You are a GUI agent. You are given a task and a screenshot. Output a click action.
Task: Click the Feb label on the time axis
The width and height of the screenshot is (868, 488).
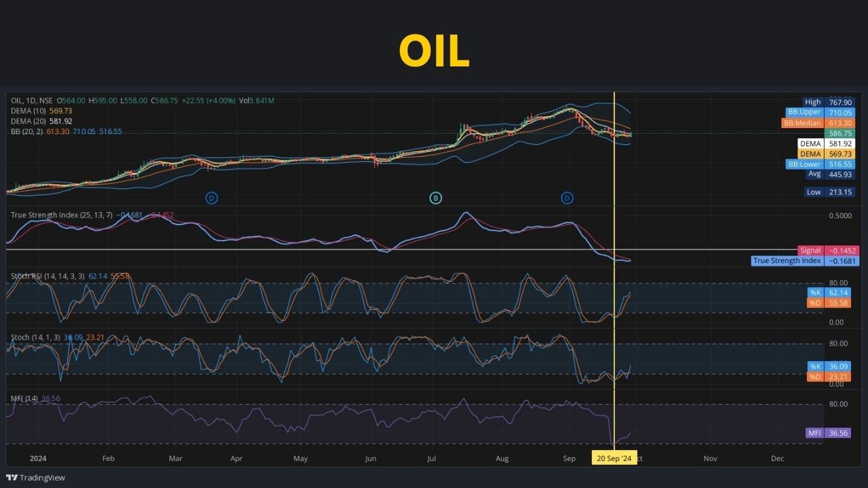[108, 459]
